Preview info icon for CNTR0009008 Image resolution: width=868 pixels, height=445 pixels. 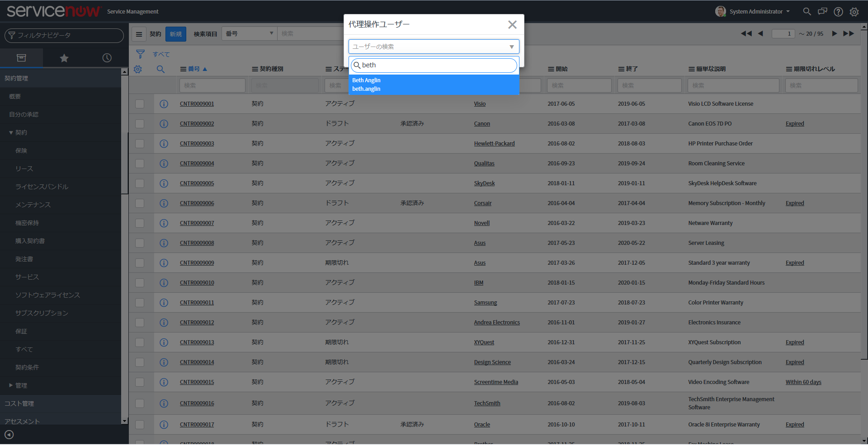coord(164,243)
